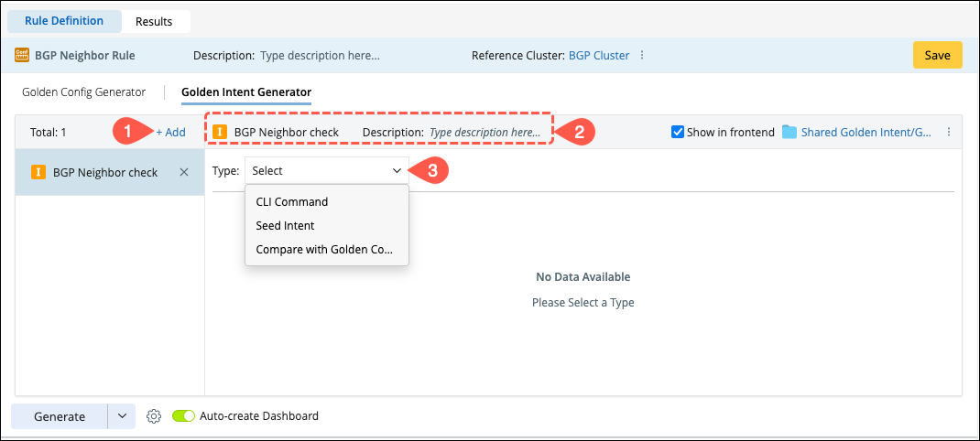Viewport: 980px width, 441px height.
Task: Click the rule Description input field
Action: click(x=320, y=55)
